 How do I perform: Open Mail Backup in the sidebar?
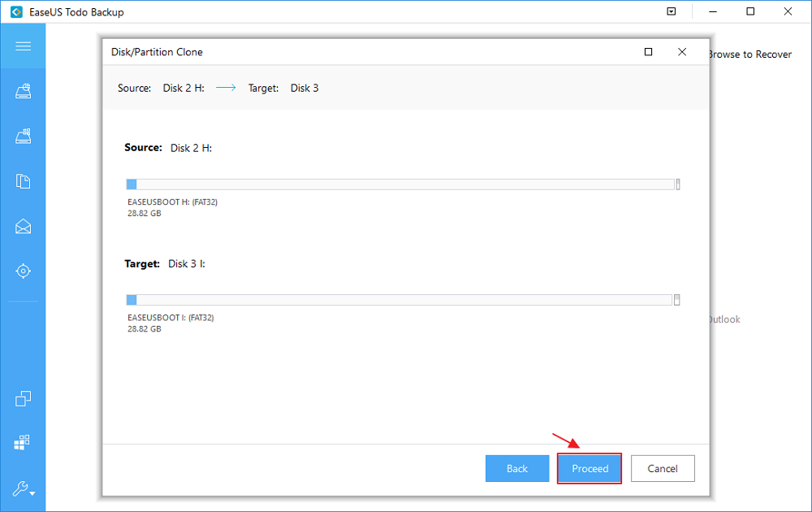(x=23, y=225)
